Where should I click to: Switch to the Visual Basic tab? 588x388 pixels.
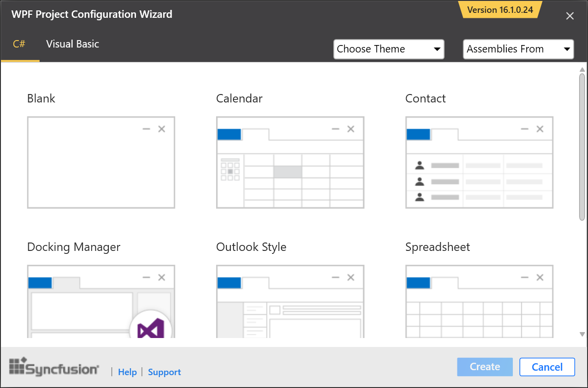point(73,44)
